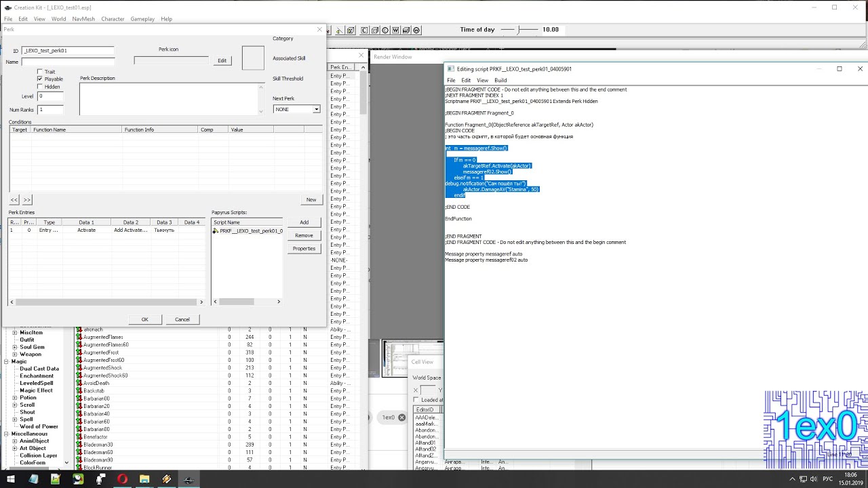This screenshot has height=488, width=868.
Task: Open the orange-icon app on taskbar
Action: [x=167, y=479]
